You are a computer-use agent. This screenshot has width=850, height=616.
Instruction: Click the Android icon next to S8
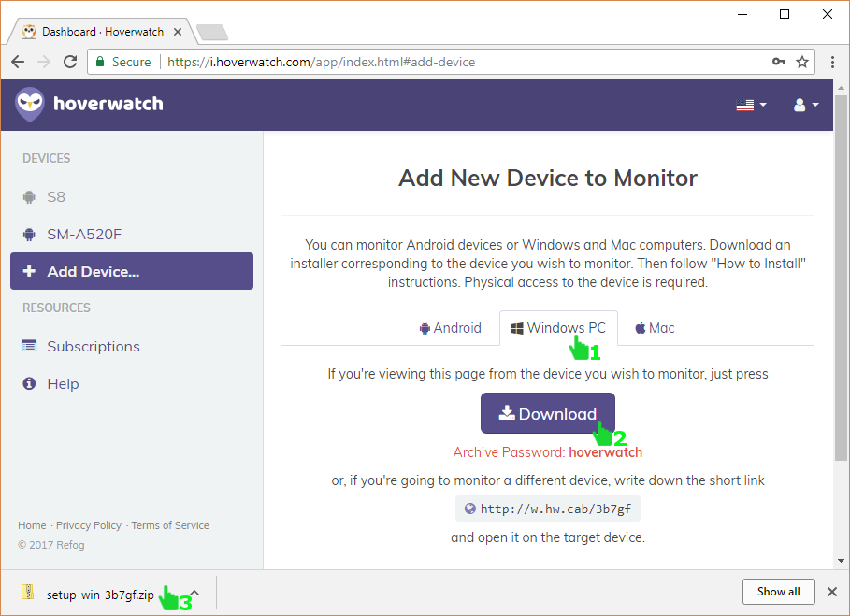(29, 196)
